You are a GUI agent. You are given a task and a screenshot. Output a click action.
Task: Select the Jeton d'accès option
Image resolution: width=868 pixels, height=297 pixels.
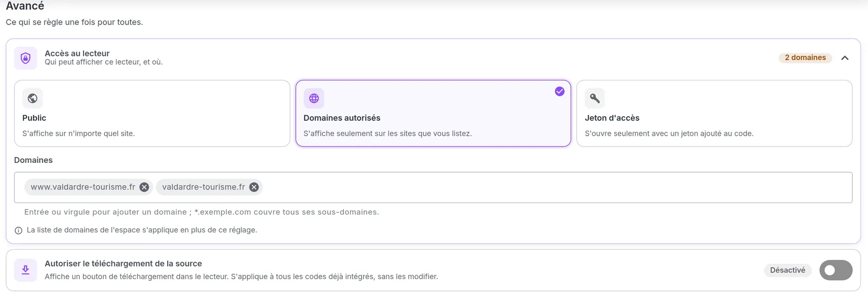714,113
